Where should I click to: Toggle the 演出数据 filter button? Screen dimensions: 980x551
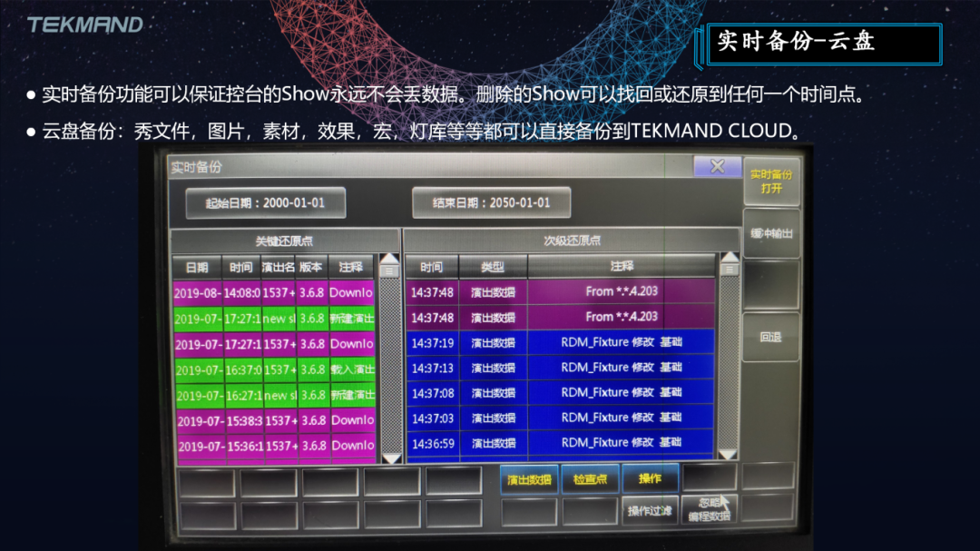click(x=529, y=479)
